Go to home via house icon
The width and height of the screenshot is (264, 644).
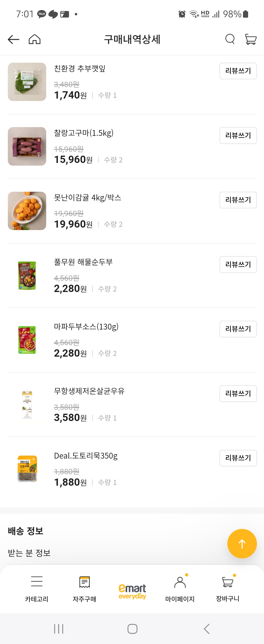[x=34, y=39]
